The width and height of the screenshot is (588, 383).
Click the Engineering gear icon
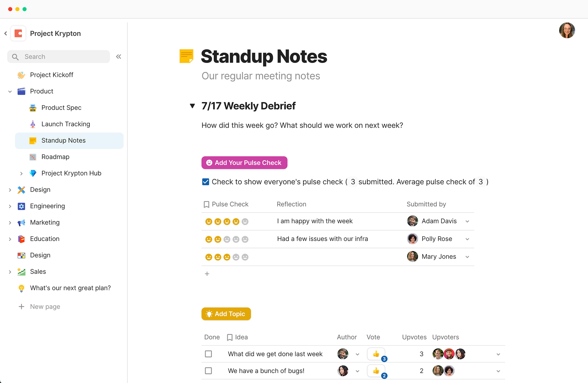click(x=21, y=206)
